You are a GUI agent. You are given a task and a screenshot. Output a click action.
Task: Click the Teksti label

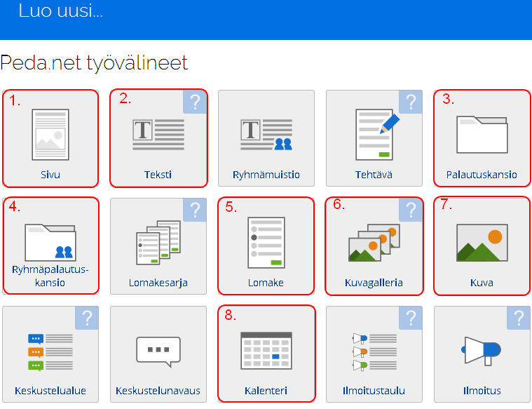158,175
